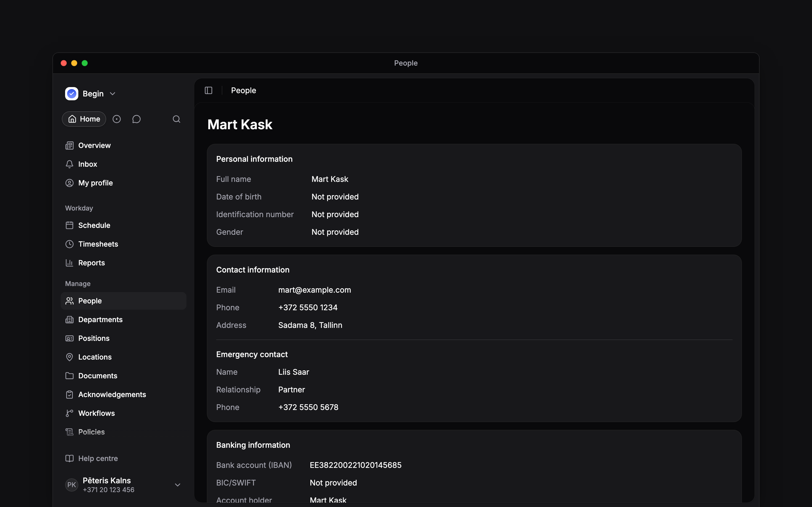Viewport: 812px width, 507px height.
Task: Toggle the sidebar panel icon
Action: coord(208,91)
